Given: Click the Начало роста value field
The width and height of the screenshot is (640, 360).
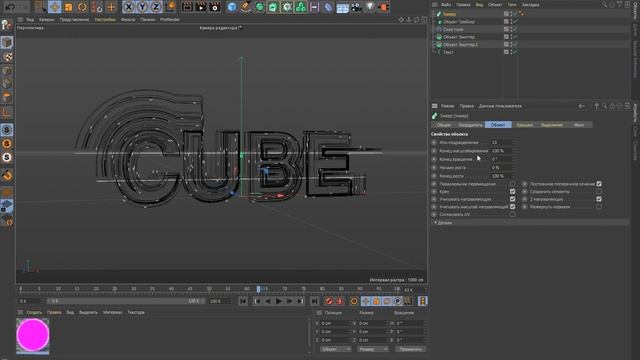Looking at the screenshot, I should 501,168.
